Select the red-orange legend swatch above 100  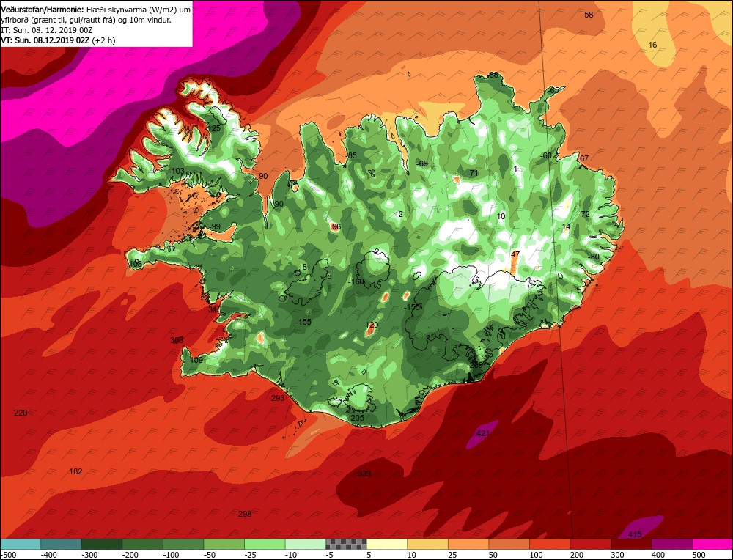[549, 544]
